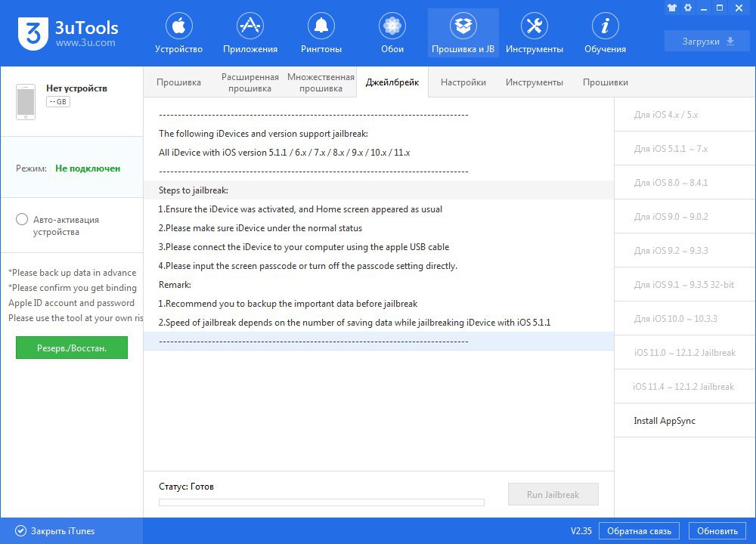Open the Приложения apps icon

click(249, 26)
